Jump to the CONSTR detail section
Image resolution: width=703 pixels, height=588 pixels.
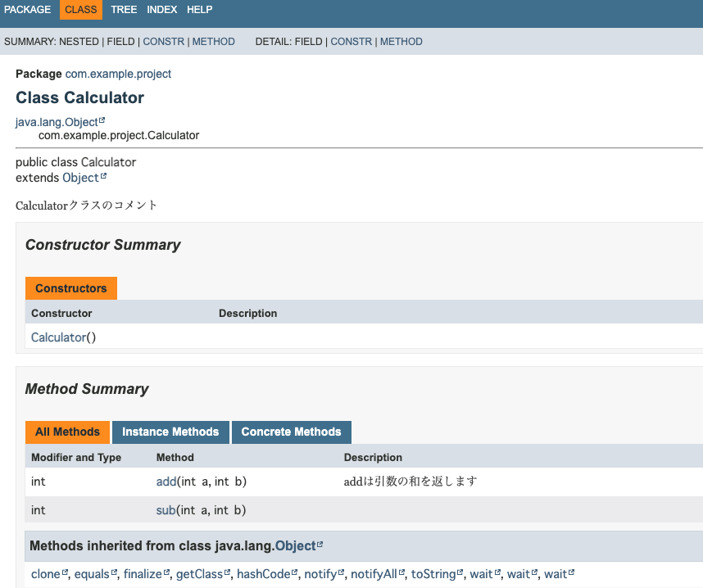(x=351, y=41)
